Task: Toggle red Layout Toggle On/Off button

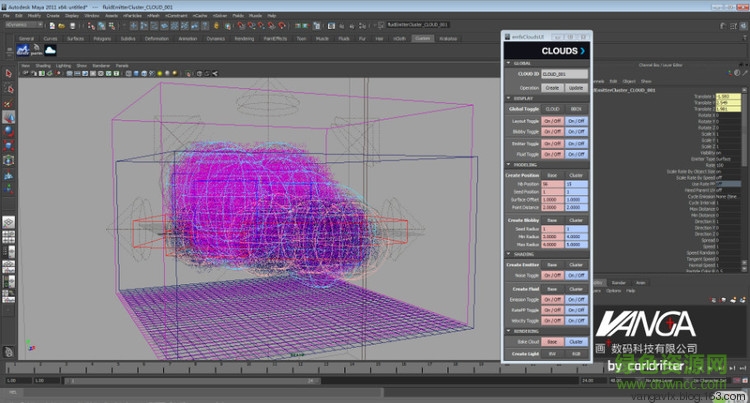Action: 551,120
